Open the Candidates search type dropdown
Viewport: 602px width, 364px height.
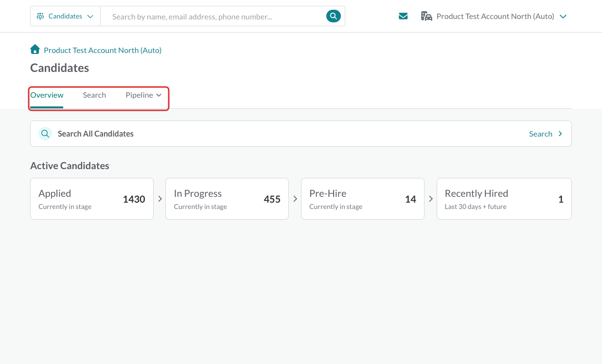tap(65, 16)
